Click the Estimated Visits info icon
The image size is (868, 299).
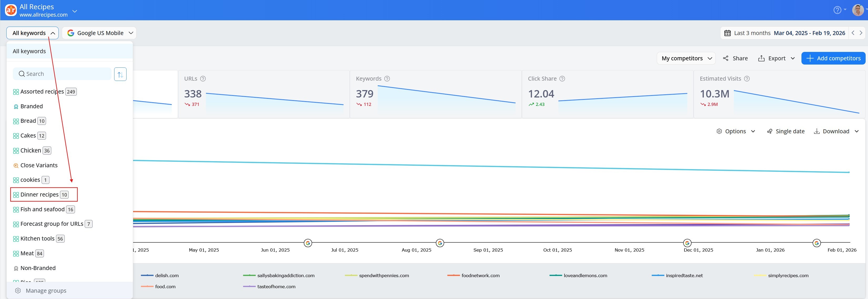point(747,79)
